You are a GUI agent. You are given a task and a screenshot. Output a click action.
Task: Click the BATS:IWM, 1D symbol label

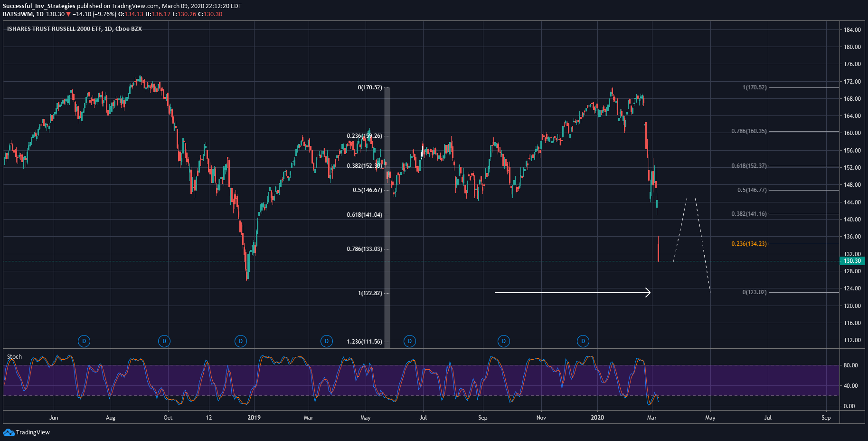(23, 14)
